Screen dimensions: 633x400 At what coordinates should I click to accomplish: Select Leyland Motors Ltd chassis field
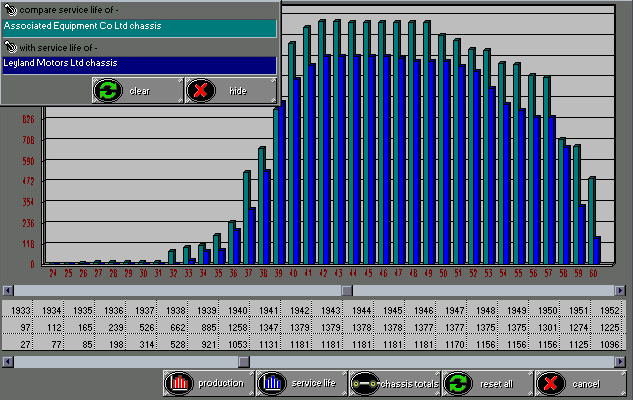(x=139, y=65)
